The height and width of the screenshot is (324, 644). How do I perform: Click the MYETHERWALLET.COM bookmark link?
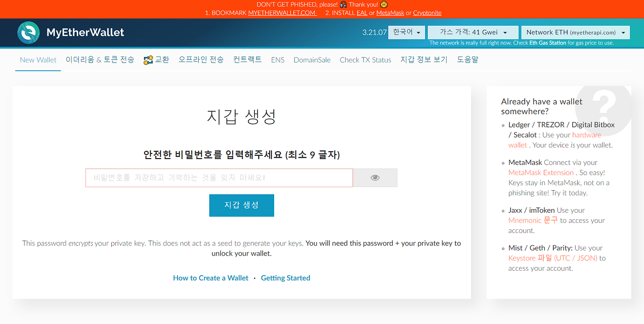point(282,13)
